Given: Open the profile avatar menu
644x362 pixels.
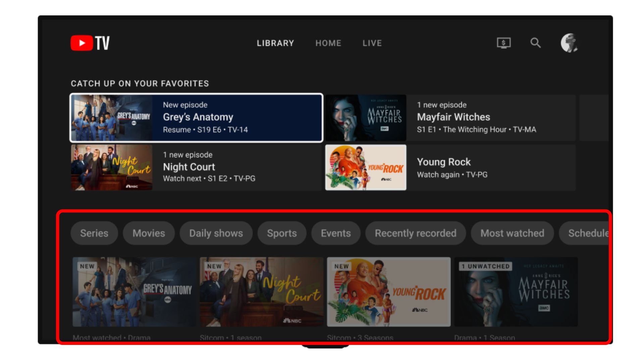Looking at the screenshot, I should tap(569, 43).
